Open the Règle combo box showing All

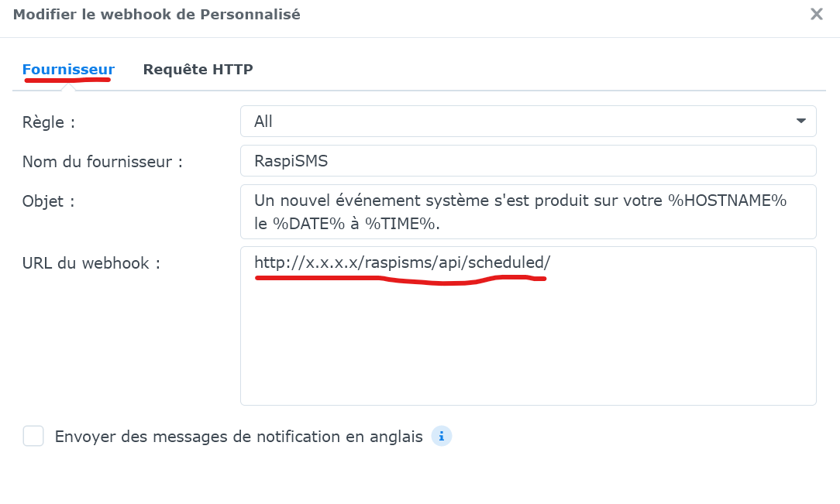point(528,121)
